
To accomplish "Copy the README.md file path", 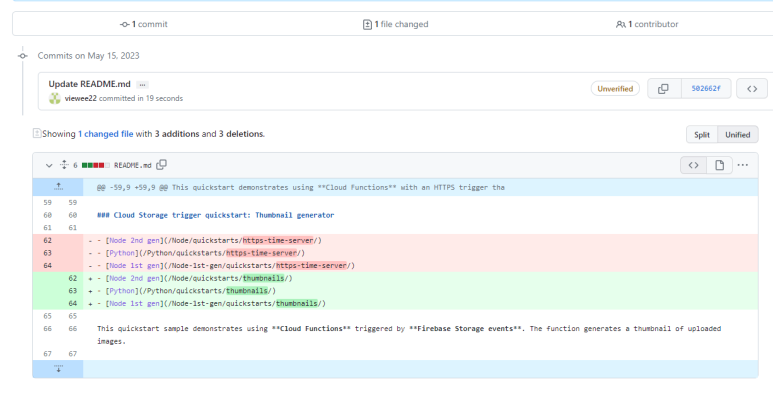I will (161, 165).
